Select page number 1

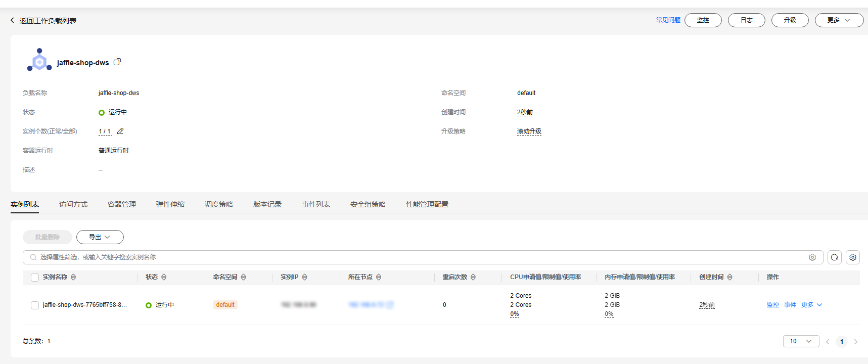[842, 342]
